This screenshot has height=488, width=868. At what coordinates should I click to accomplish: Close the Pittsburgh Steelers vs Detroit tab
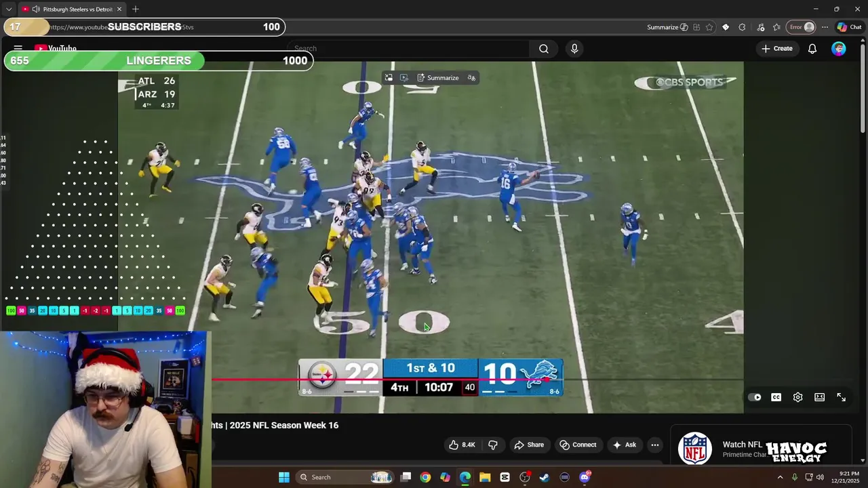click(x=119, y=9)
